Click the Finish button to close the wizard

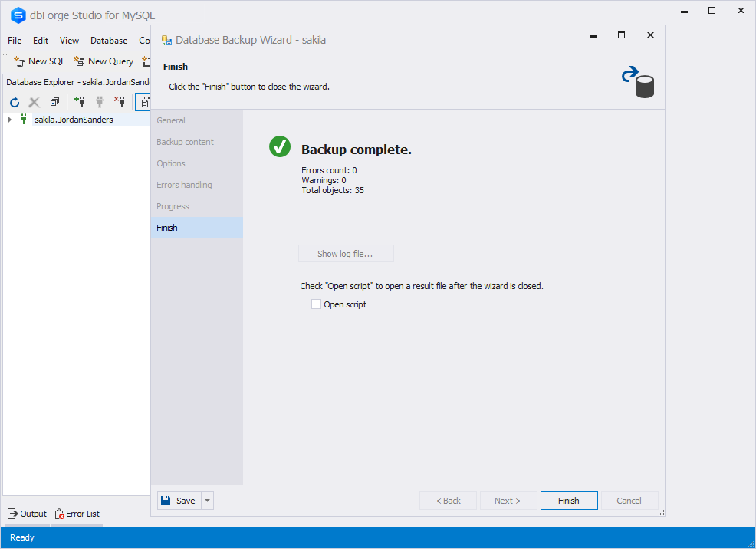point(569,501)
